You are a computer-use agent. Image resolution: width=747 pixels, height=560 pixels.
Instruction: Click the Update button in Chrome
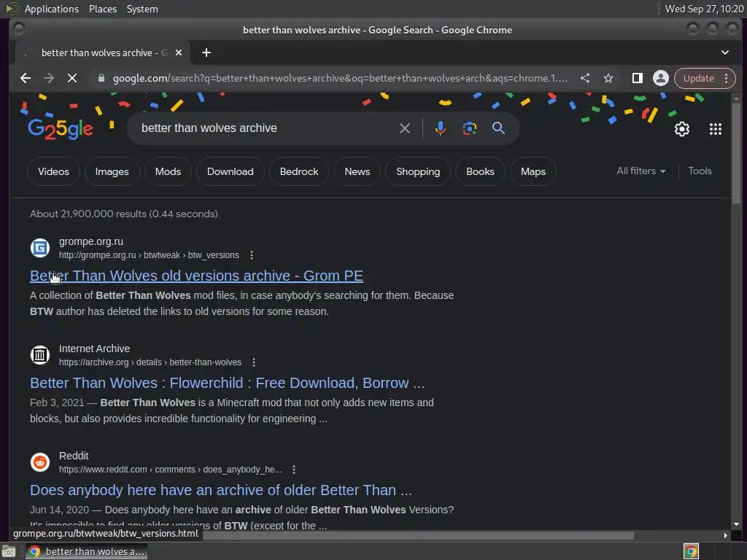tap(698, 78)
